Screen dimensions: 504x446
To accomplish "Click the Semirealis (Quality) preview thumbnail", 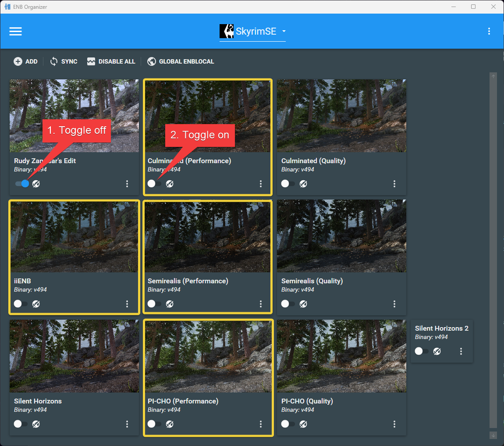I will click(342, 236).
